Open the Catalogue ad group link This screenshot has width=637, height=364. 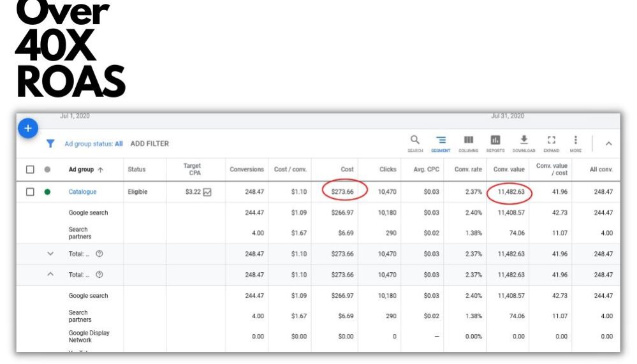[83, 192]
